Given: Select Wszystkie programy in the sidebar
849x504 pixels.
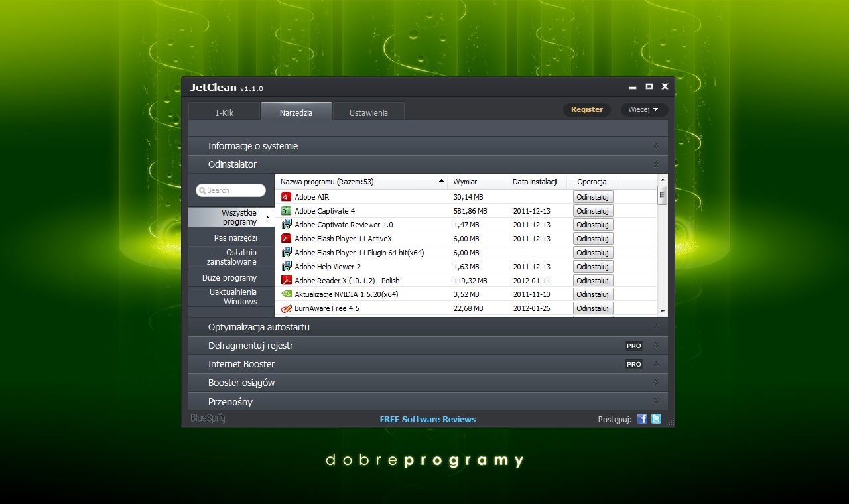Looking at the screenshot, I should [x=231, y=217].
